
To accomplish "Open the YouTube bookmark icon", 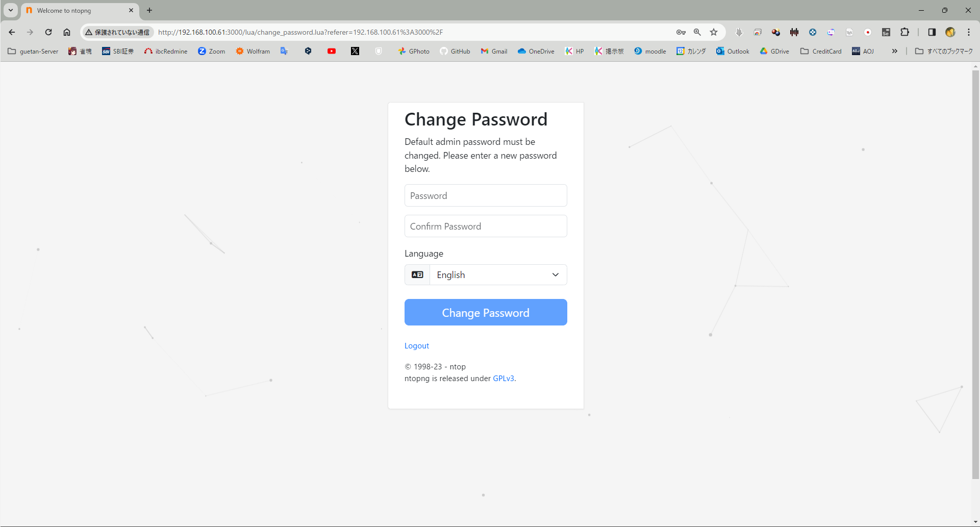I will 332,51.
